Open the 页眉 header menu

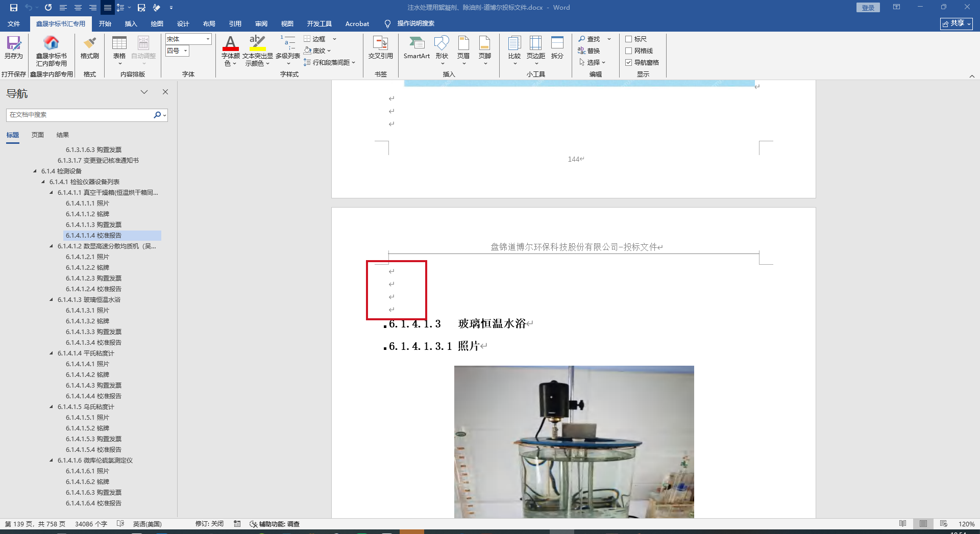tap(463, 50)
